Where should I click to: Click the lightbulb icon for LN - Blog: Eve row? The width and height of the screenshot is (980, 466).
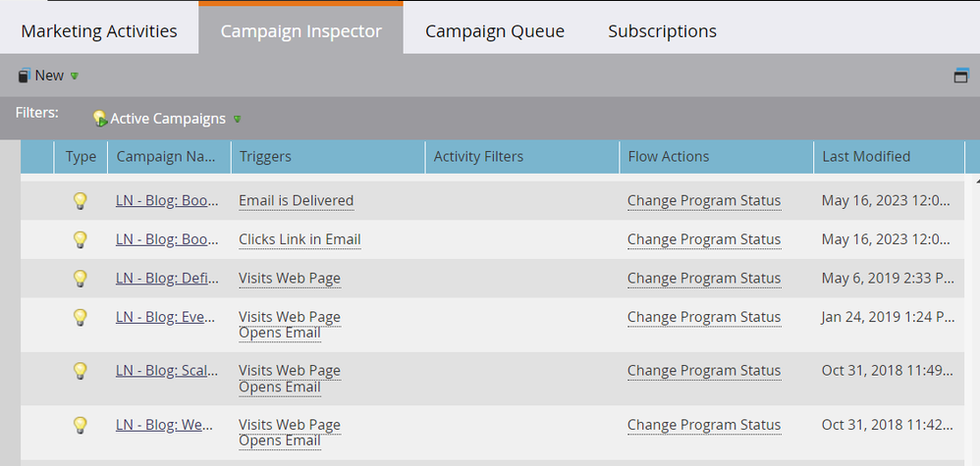[81, 317]
